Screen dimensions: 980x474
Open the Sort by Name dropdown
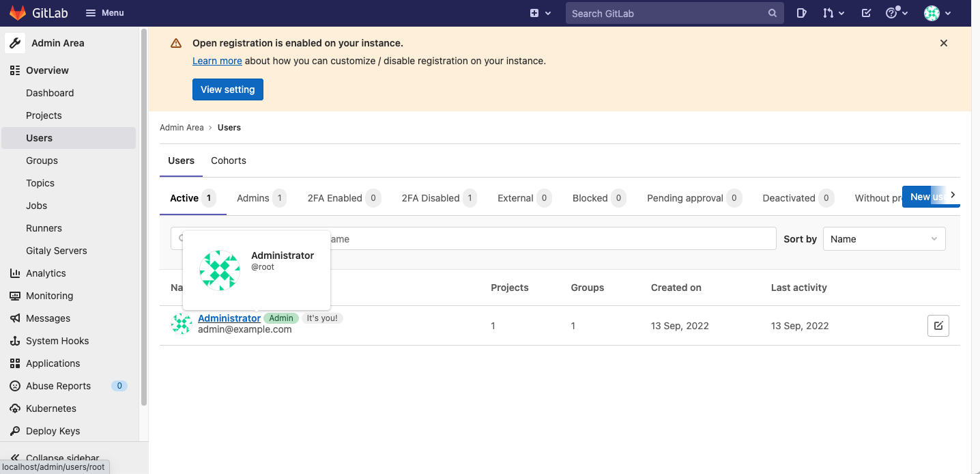click(884, 238)
